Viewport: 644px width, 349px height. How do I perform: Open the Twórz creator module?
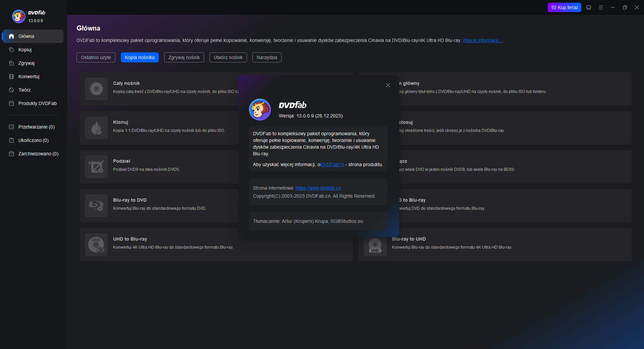[x=33, y=90]
